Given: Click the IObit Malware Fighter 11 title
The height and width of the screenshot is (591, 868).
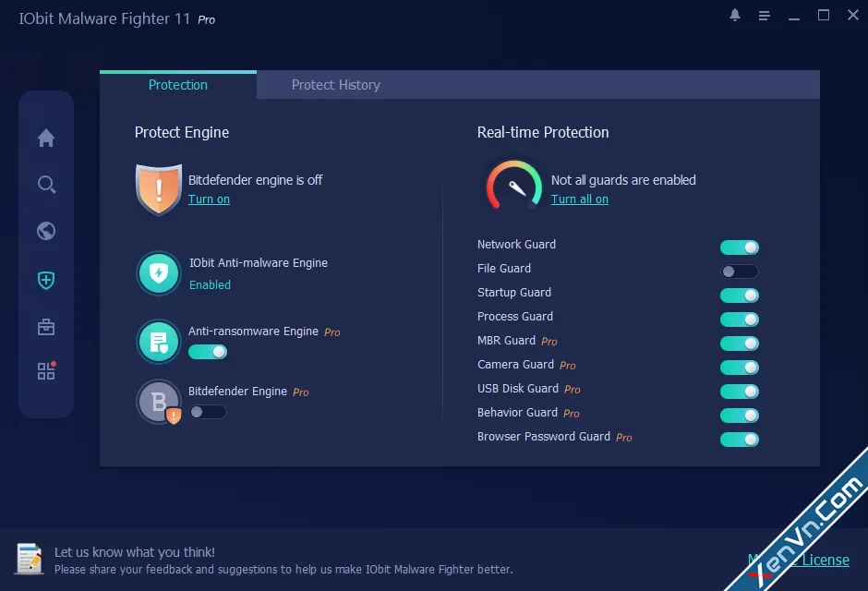Looking at the screenshot, I should coord(104,18).
